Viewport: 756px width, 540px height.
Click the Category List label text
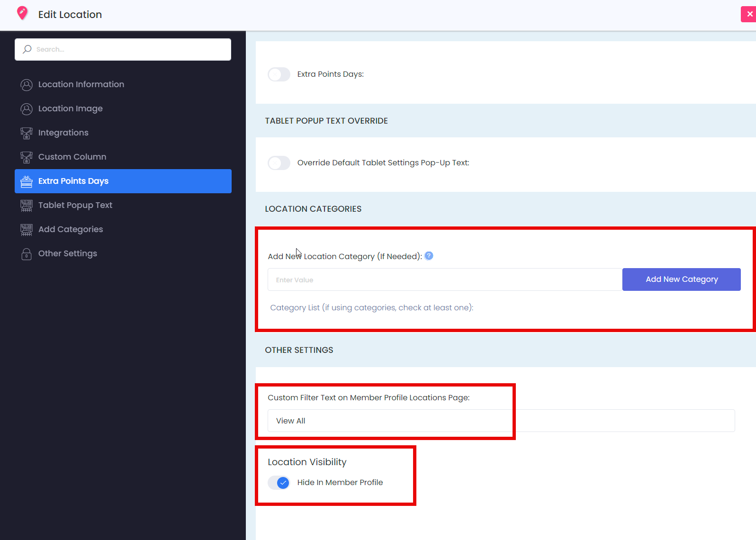click(x=372, y=307)
